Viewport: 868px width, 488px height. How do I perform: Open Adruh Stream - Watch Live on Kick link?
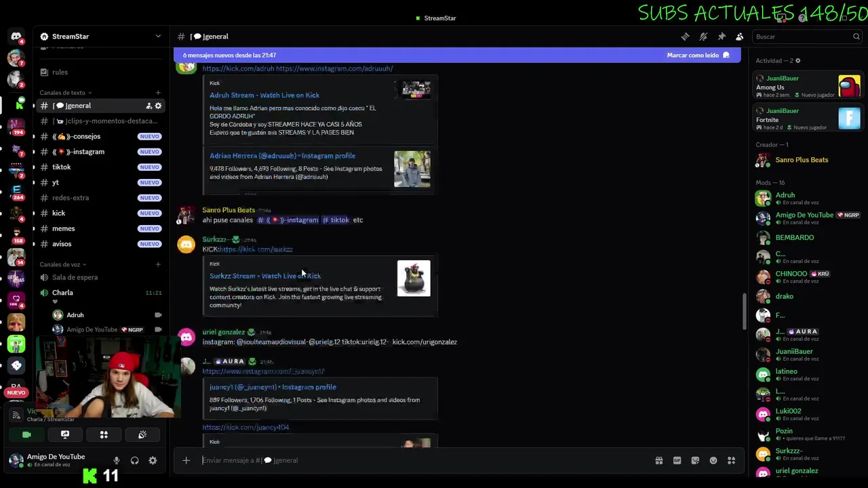pyautogui.click(x=264, y=95)
